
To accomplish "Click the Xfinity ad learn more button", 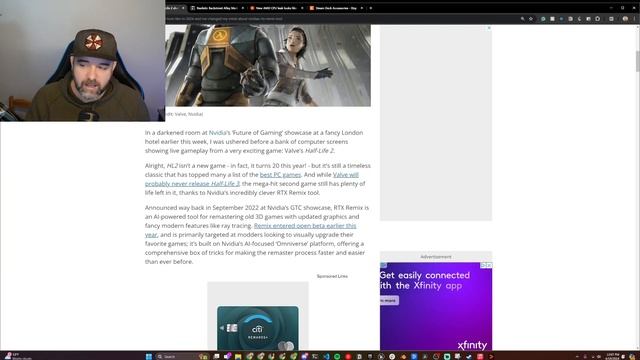I will point(389,300).
